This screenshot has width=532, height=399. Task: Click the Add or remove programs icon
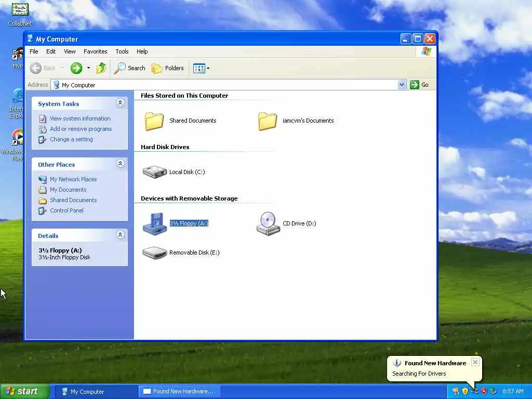click(x=43, y=129)
